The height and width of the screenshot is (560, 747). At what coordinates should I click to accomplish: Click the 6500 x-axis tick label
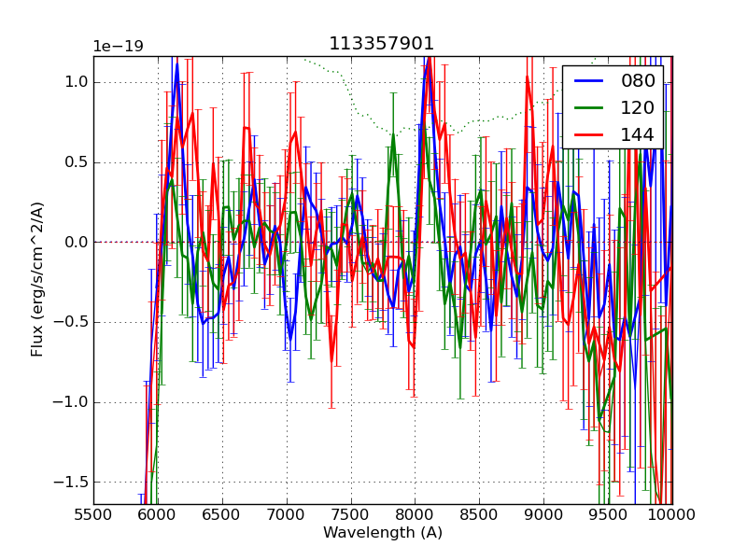(221, 514)
